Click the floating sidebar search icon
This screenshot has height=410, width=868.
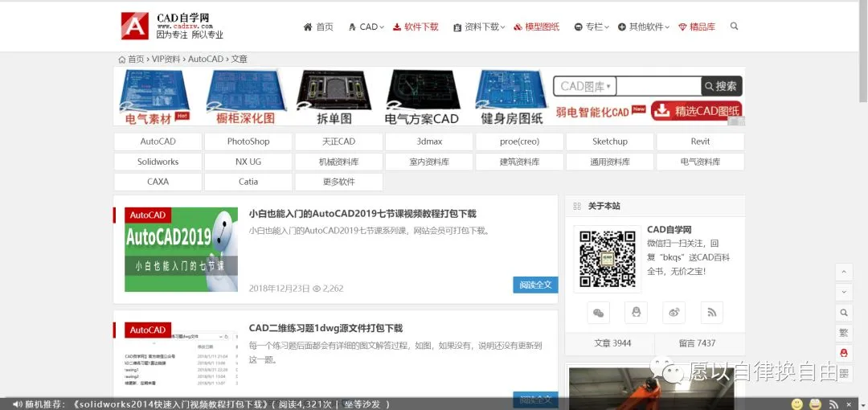click(x=844, y=313)
